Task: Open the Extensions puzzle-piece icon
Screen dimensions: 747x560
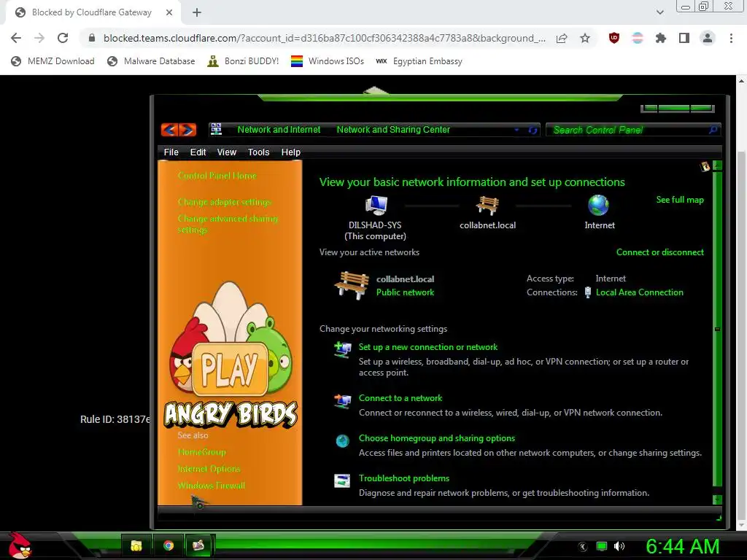Action: pos(661,38)
